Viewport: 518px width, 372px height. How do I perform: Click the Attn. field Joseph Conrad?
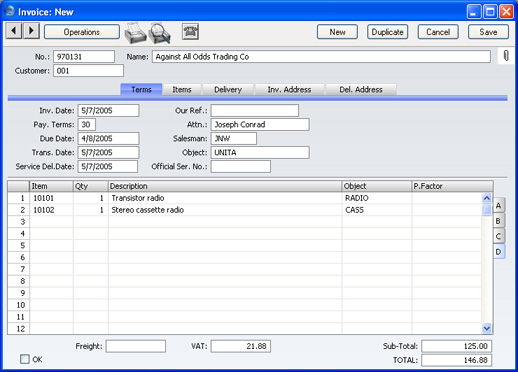(x=260, y=125)
